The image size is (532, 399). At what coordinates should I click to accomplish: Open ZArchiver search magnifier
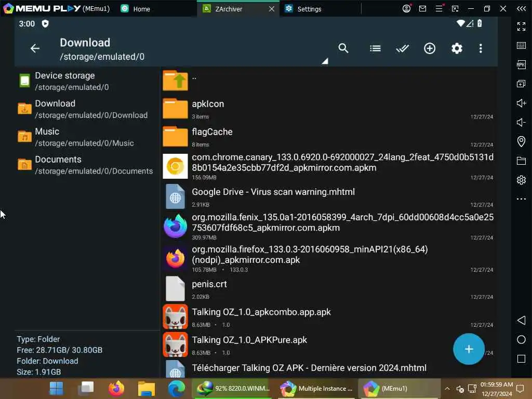pyautogui.click(x=343, y=48)
